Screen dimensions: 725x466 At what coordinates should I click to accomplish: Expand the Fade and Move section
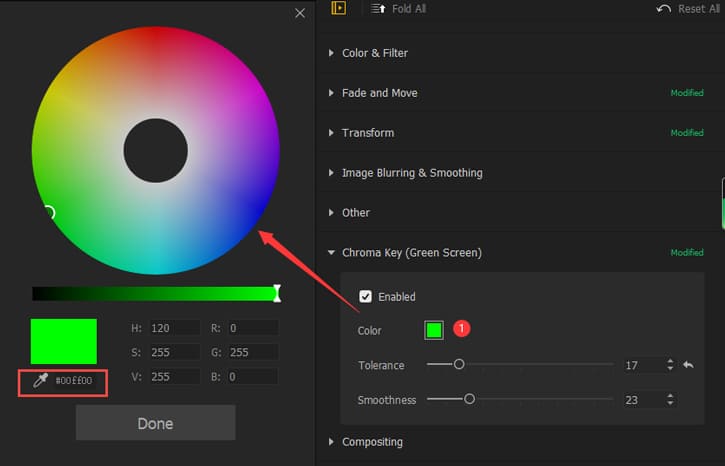[x=332, y=93]
